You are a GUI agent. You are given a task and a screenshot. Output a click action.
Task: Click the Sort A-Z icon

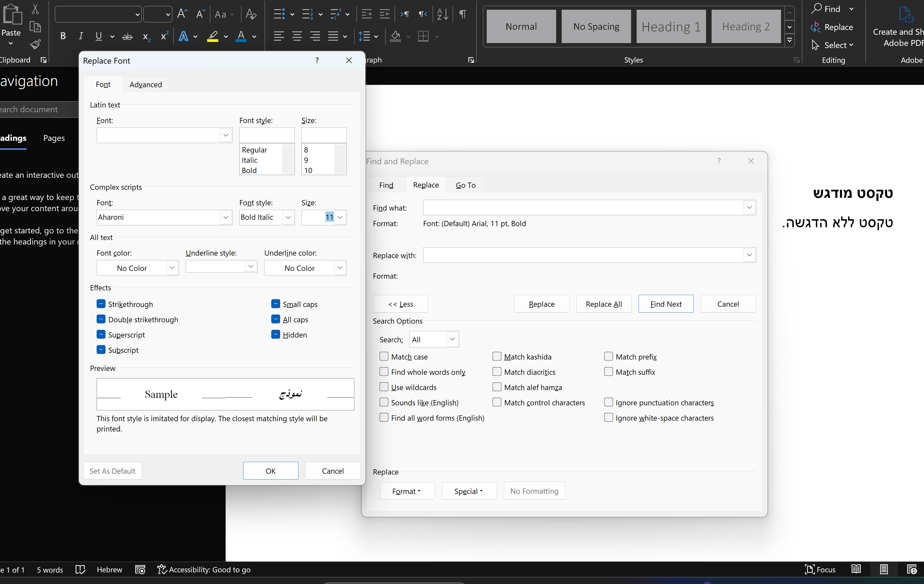pyautogui.click(x=443, y=14)
